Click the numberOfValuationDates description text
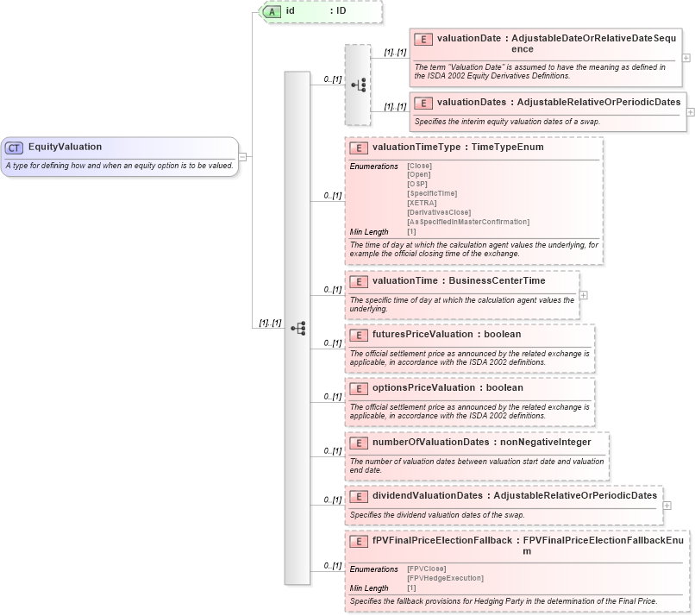The height and width of the screenshot is (616, 695). tap(477, 466)
